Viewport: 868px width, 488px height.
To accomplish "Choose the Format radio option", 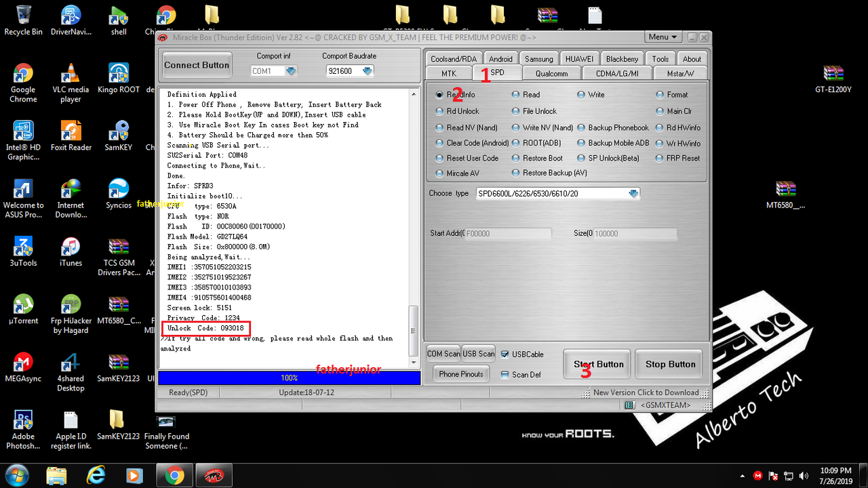I will click(672, 95).
